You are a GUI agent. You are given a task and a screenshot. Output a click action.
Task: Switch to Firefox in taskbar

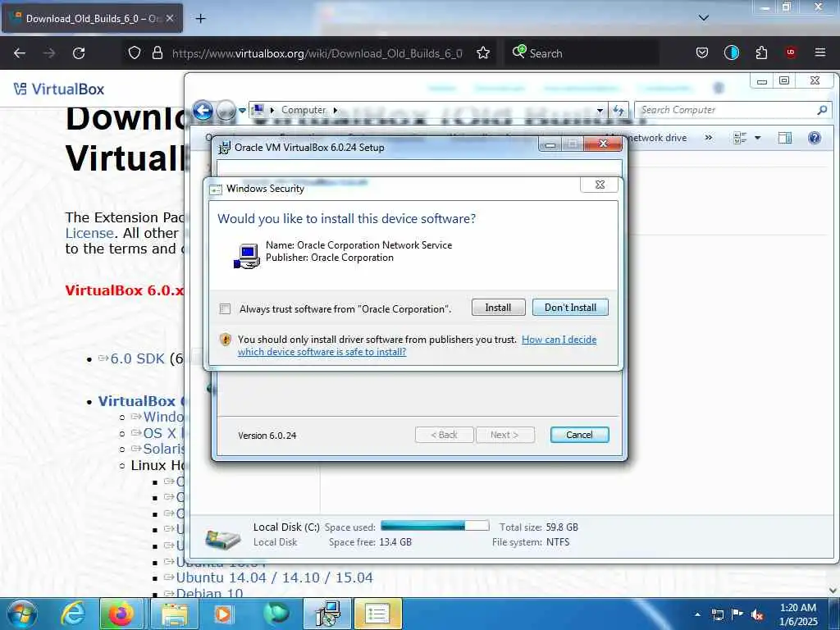point(121,614)
